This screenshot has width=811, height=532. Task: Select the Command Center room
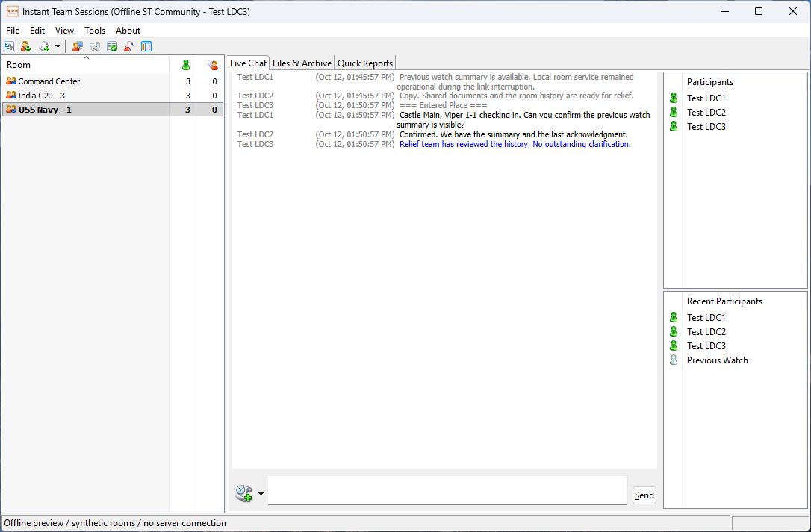click(113, 81)
